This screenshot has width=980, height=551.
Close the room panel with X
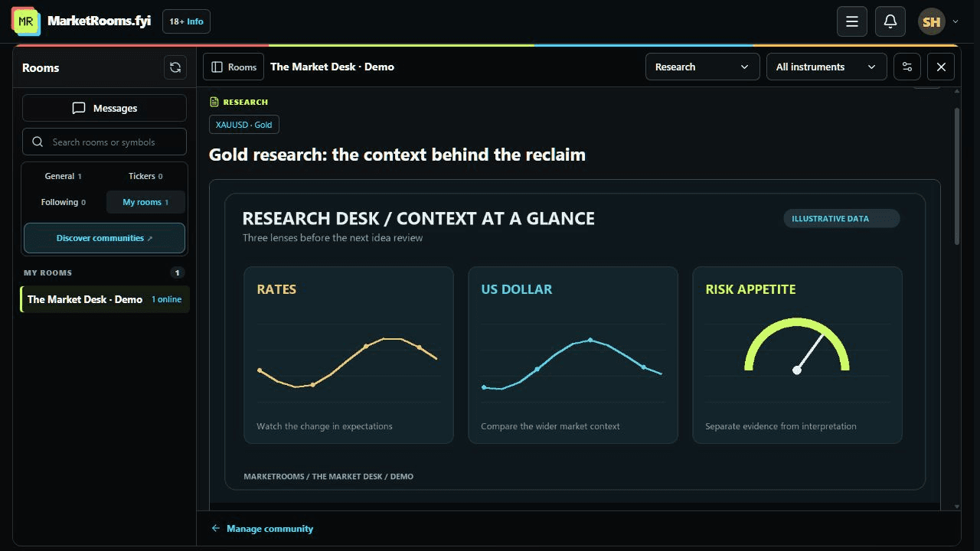(x=941, y=67)
